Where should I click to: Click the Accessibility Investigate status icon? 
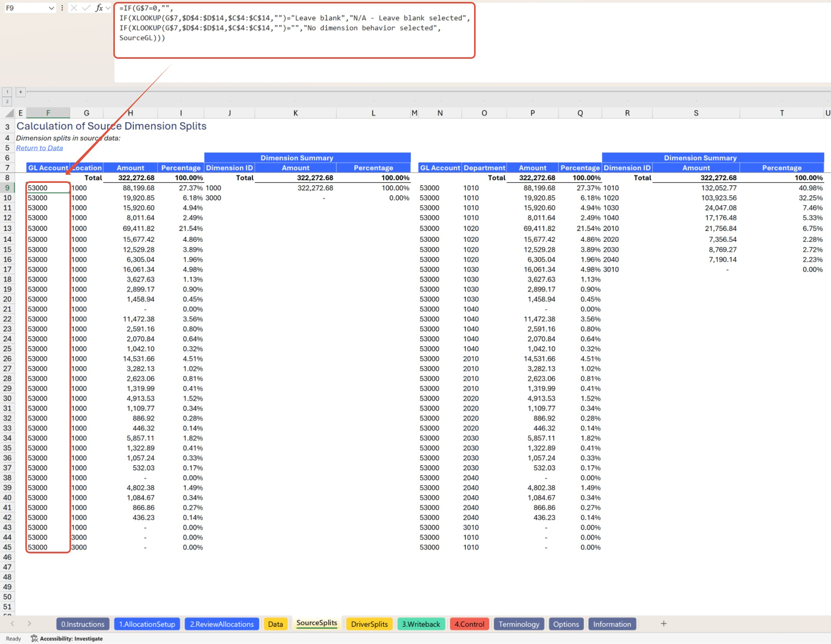point(34,638)
